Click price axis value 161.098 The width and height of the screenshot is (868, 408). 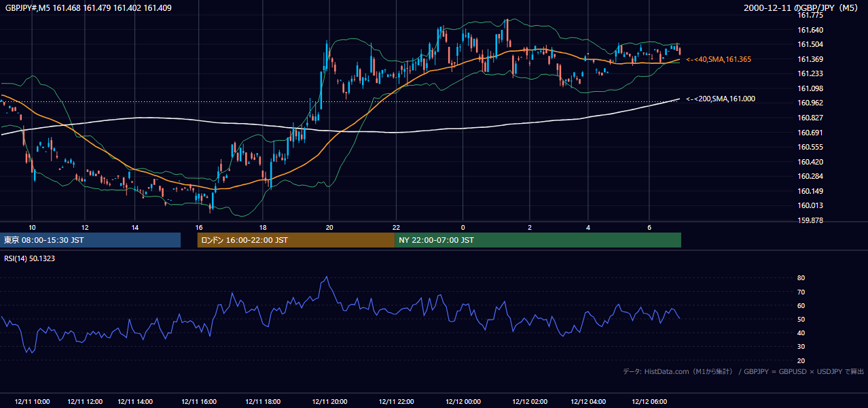(x=811, y=89)
